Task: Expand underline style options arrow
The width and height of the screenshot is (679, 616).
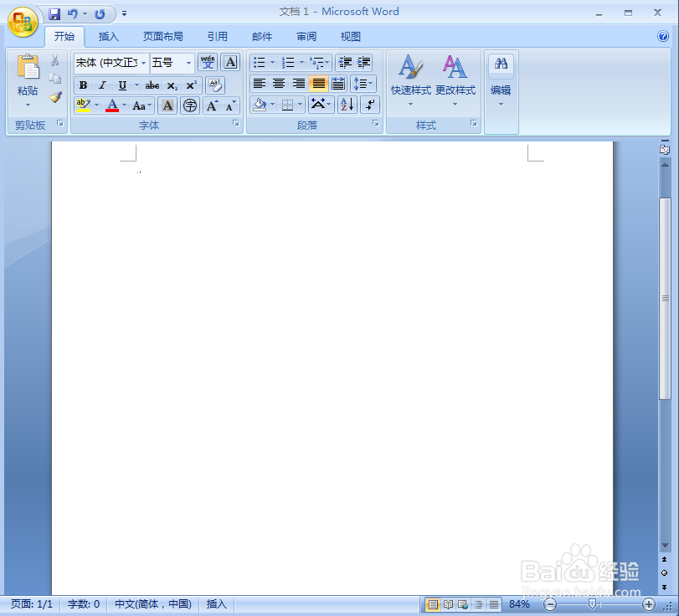Action: pyautogui.click(x=136, y=85)
